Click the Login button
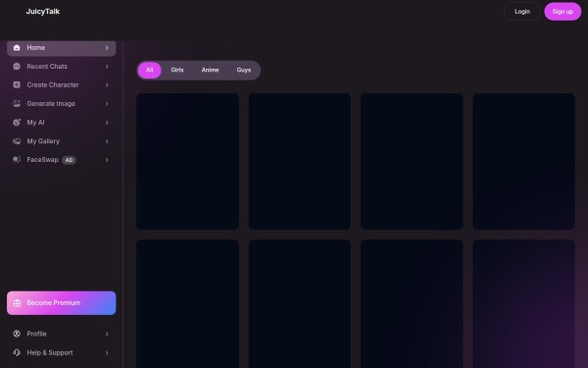This screenshot has height=368, width=588. [x=522, y=12]
